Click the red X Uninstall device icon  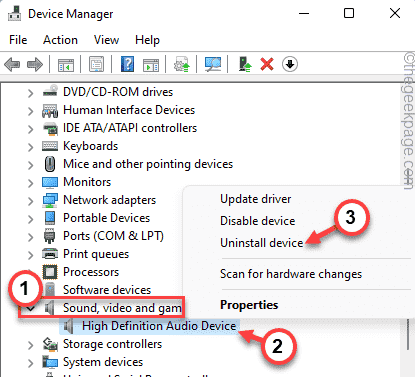coord(267,64)
